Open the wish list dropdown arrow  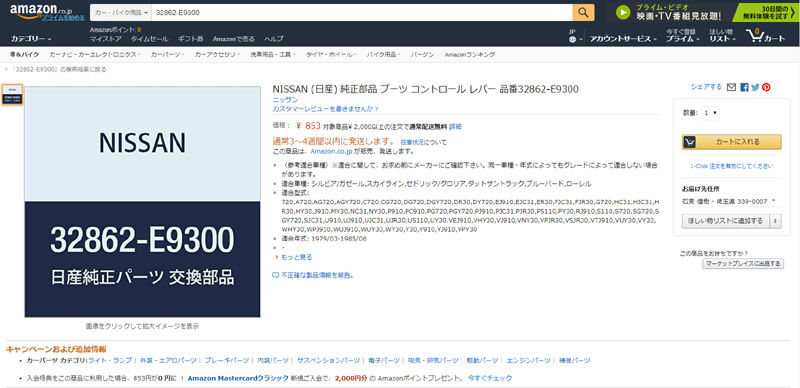(x=776, y=221)
